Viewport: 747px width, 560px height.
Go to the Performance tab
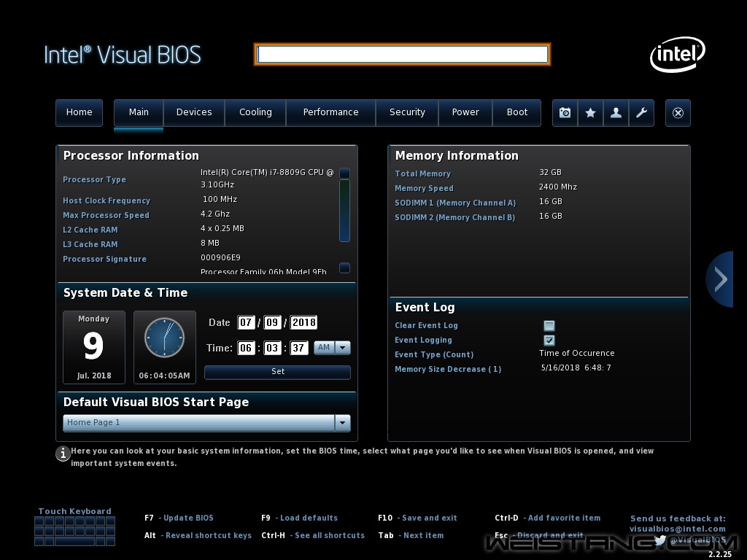click(330, 112)
